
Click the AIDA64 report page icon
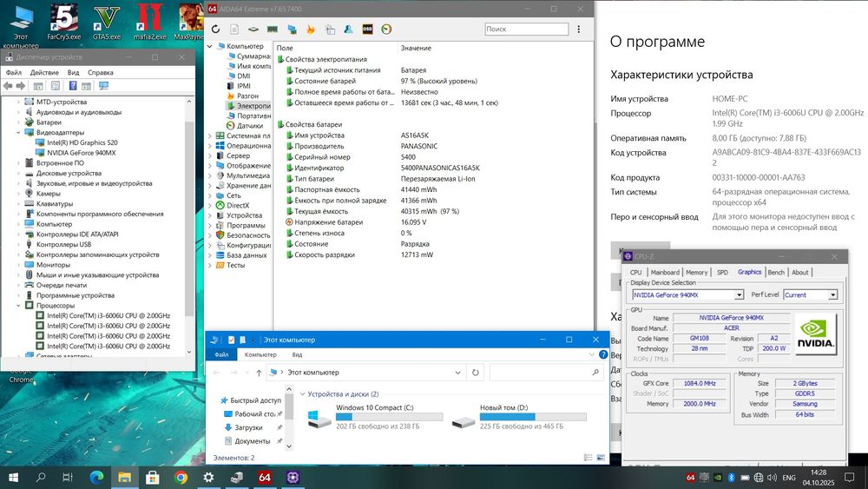pyautogui.click(x=234, y=30)
